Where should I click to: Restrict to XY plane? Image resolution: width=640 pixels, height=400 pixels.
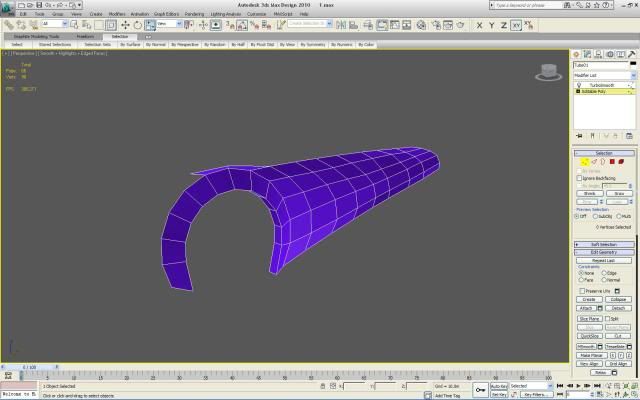[516, 25]
